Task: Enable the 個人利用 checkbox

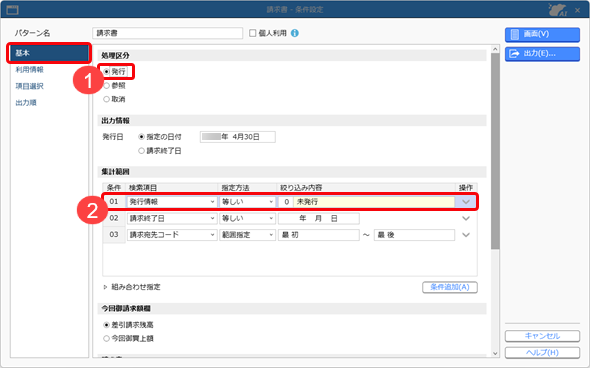Action: 252,33
